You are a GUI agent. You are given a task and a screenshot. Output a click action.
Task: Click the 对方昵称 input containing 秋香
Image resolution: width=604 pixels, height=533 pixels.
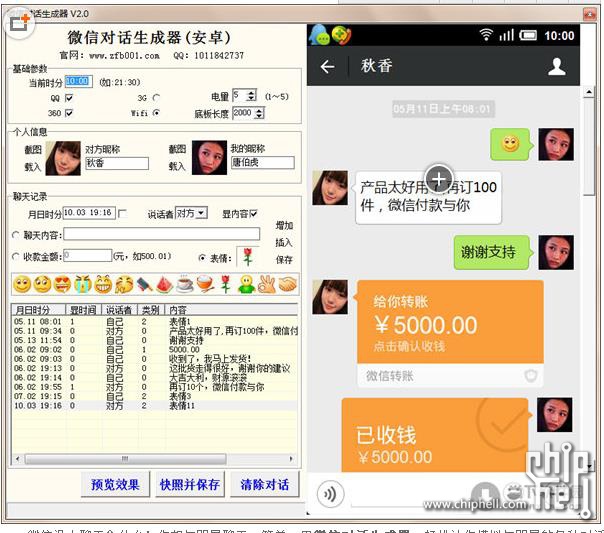[x=117, y=163]
